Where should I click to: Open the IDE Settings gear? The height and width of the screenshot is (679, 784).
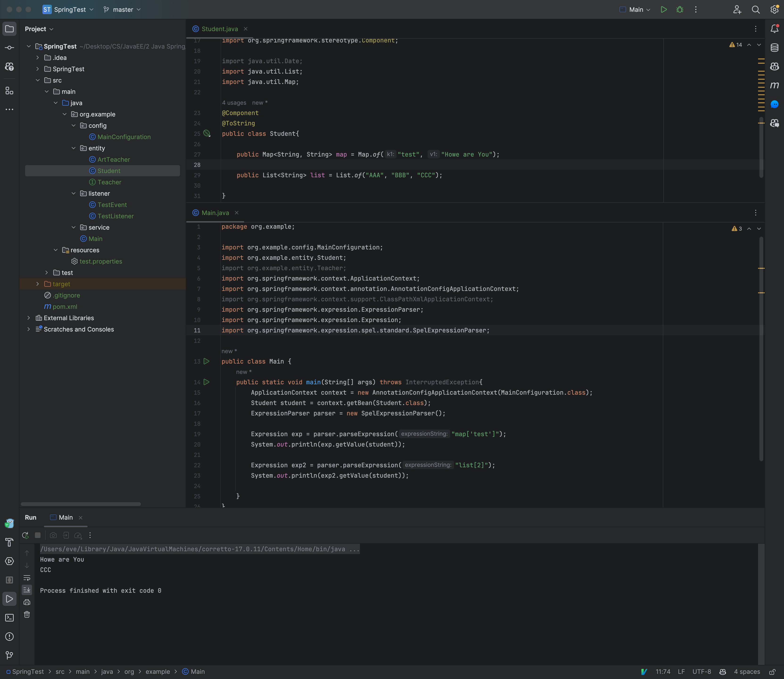coord(774,9)
